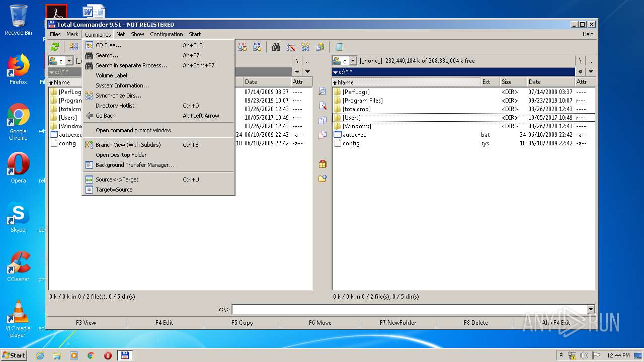Open CCleaner desktop shortcut
The image size is (644, 362).
18,266
